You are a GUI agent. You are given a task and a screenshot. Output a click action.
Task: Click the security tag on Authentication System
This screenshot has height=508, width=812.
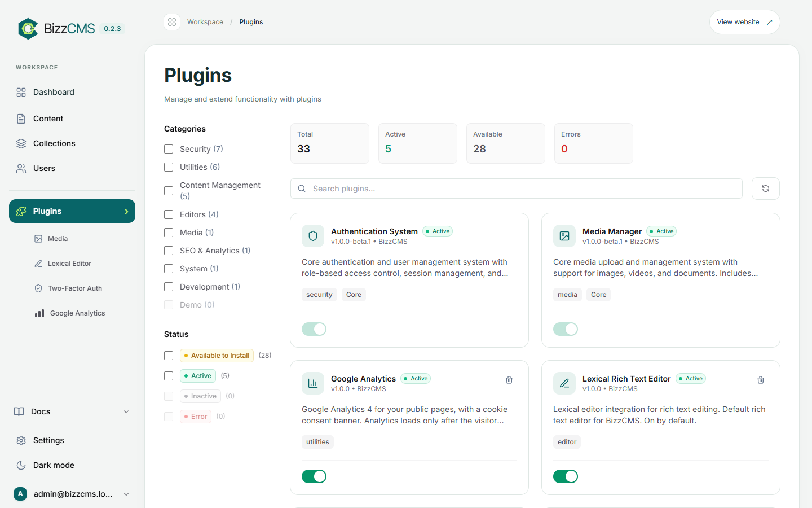pos(319,295)
